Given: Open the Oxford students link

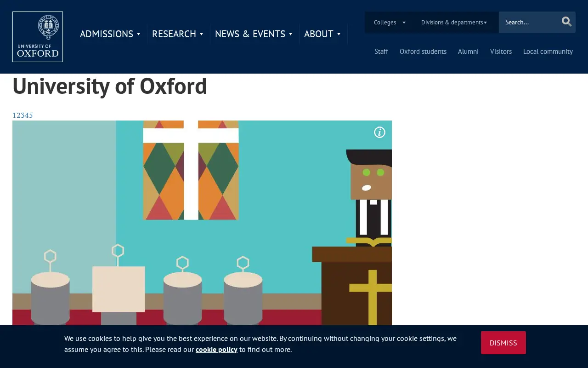Looking at the screenshot, I should click(x=423, y=52).
